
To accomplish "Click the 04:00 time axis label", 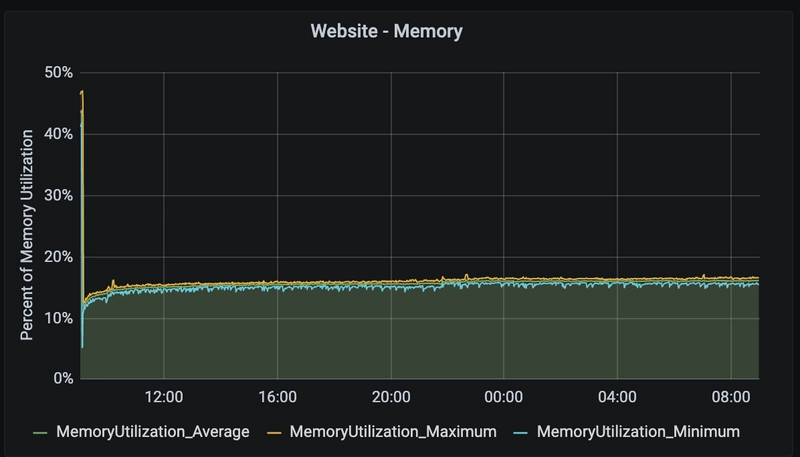I will click(x=617, y=397).
